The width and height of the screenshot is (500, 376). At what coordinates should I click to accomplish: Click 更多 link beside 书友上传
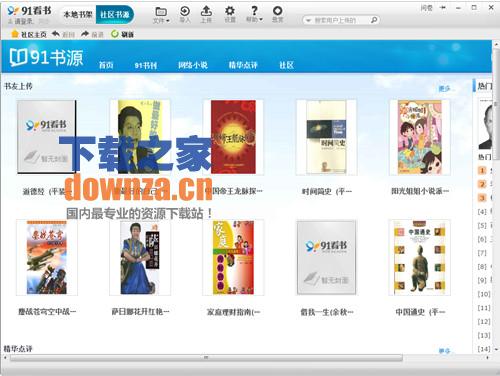click(x=444, y=88)
